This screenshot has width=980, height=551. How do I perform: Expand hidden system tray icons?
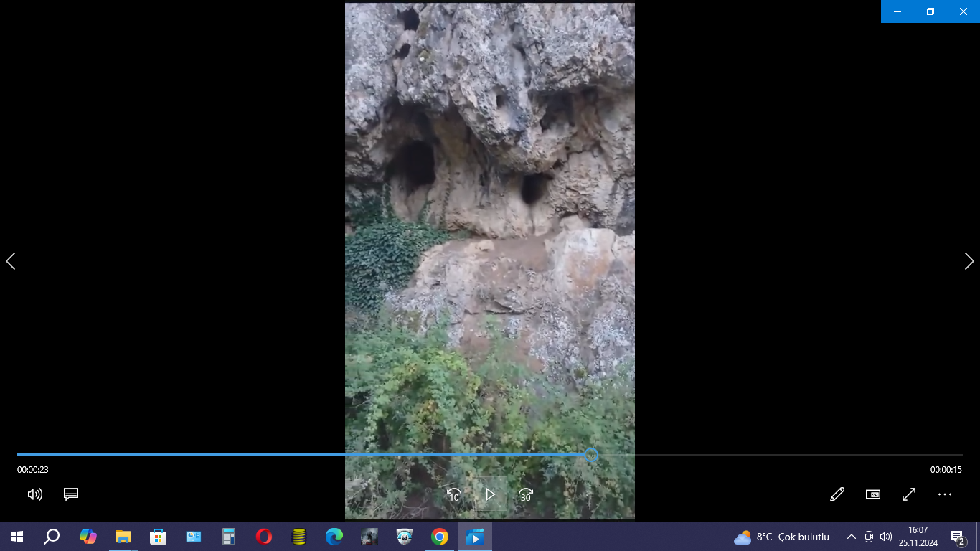point(851,537)
